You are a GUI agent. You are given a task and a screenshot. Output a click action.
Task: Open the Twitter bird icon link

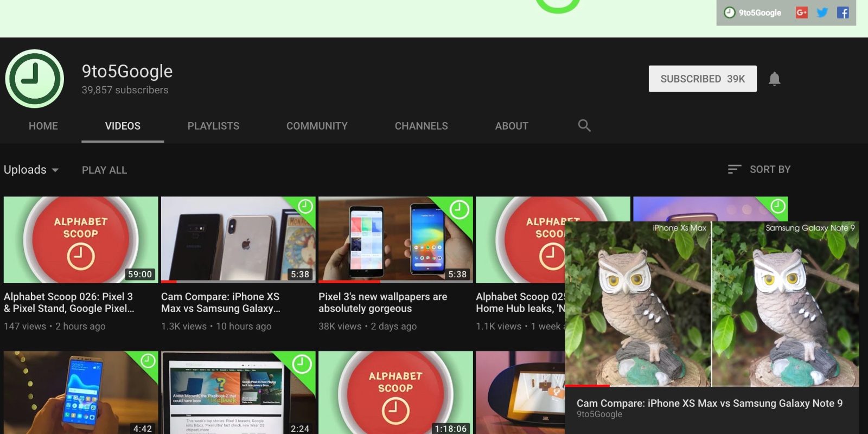point(822,12)
